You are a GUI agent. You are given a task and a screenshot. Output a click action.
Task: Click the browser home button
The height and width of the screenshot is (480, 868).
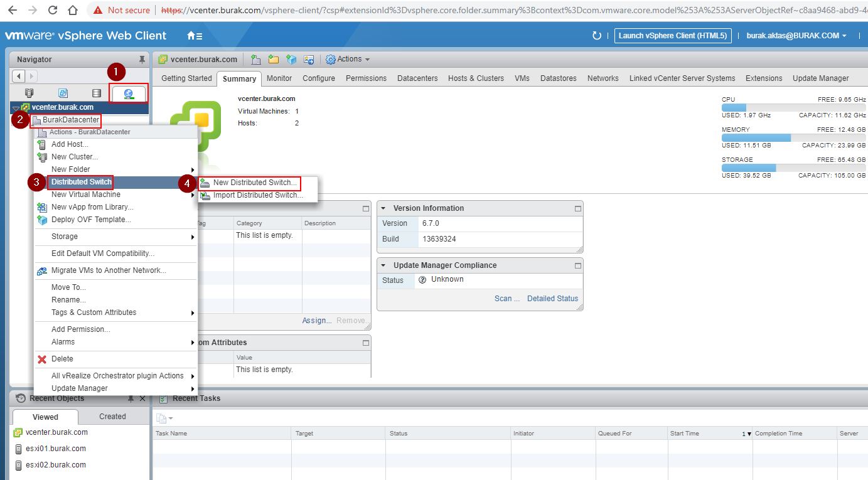[73, 10]
